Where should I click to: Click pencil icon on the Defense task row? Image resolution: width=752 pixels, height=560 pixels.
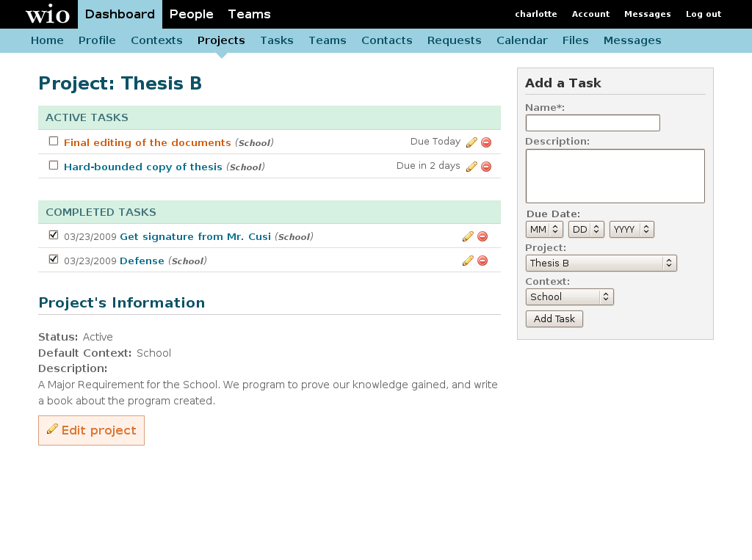pos(468,261)
